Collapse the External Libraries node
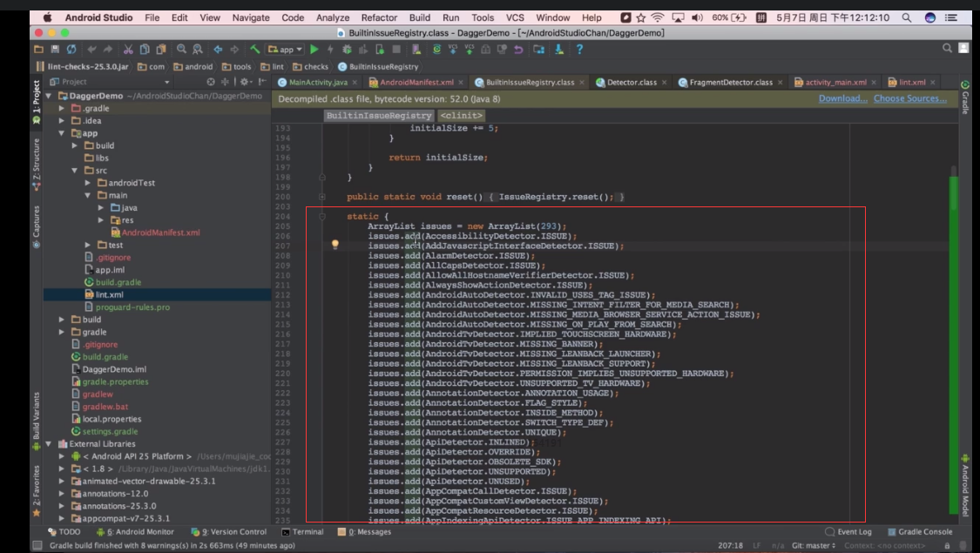The width and height of the screenshot is (980, 553). [49, 444]
